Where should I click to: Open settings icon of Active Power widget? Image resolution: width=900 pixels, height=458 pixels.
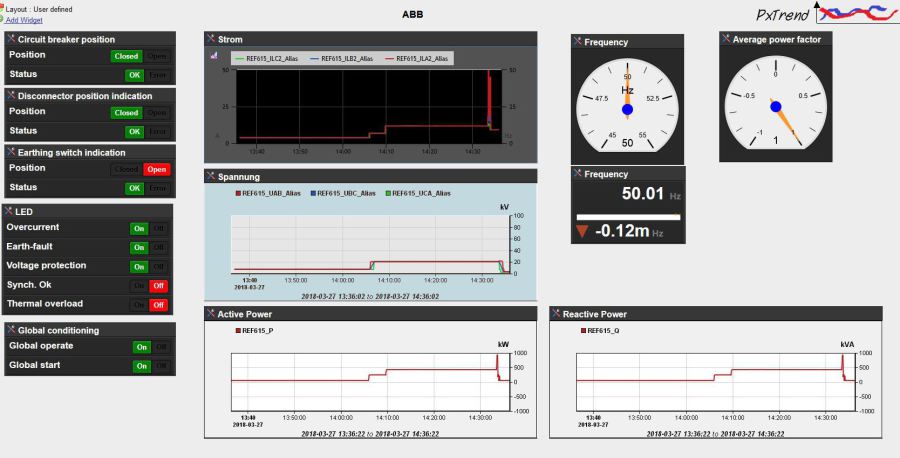[211, 314]
